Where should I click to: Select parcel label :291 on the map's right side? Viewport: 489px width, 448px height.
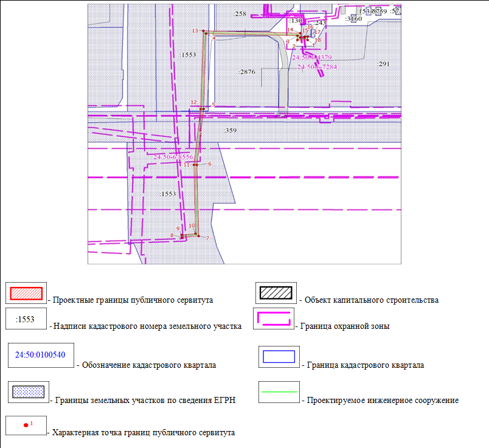pos(383,64)
